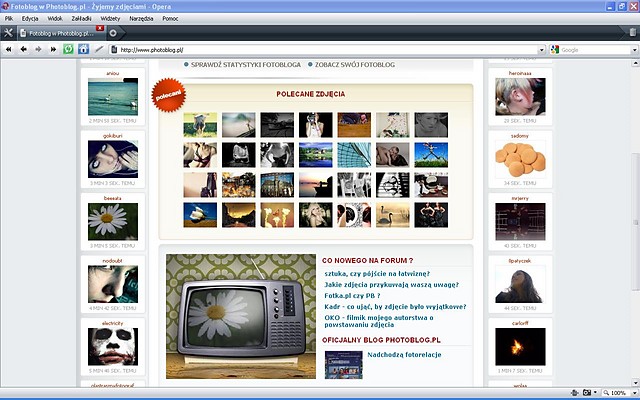Click the scrollbar up arrow
This screenshot has height=400, width=640.
click(x=636, y=63)
